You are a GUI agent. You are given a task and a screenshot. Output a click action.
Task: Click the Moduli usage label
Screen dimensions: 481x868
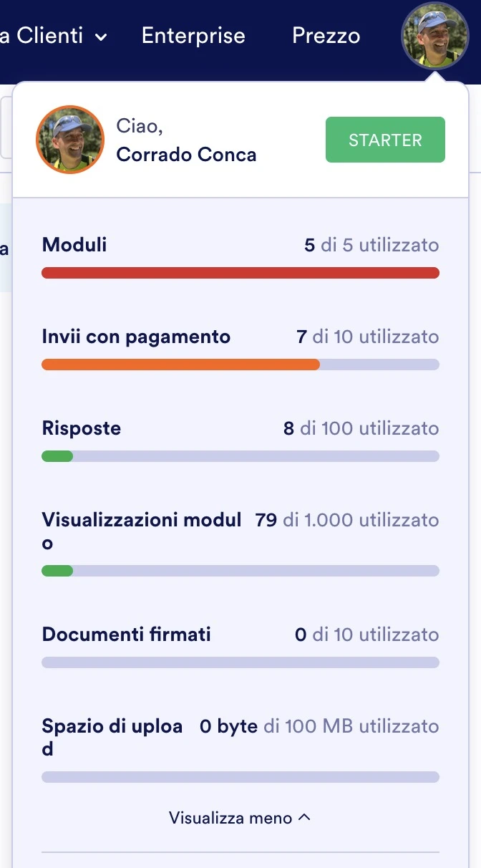click(74, 244)
